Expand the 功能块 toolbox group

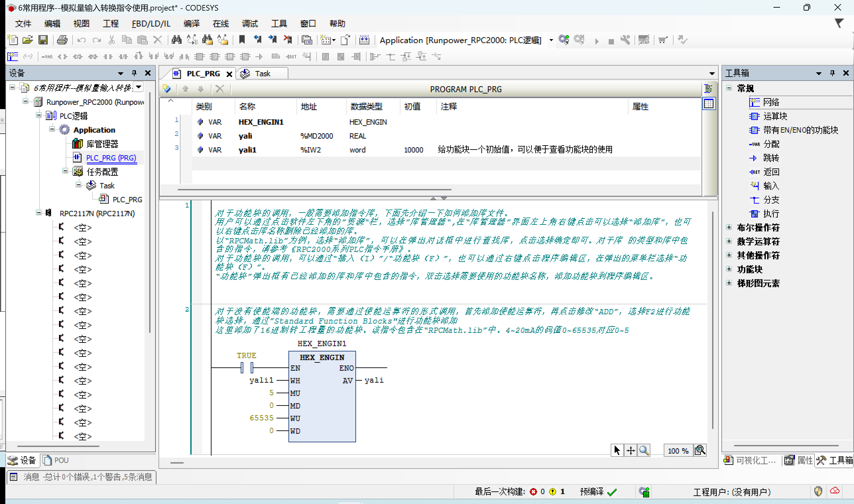pos(729,269)
